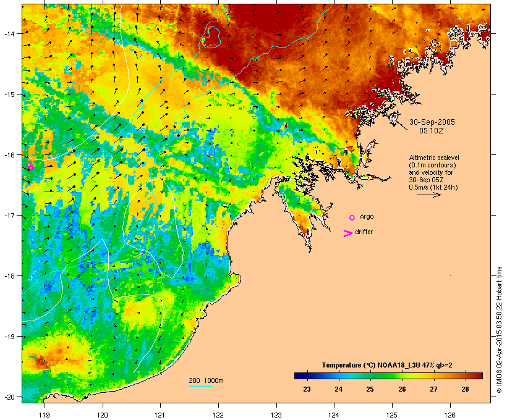Click the colorbar tick label '25'

point(370,389)
